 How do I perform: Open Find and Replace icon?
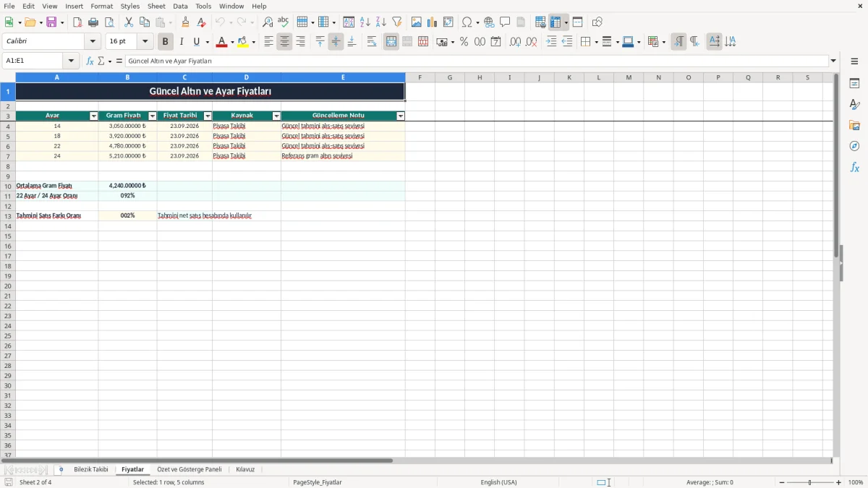pos(268,22)
